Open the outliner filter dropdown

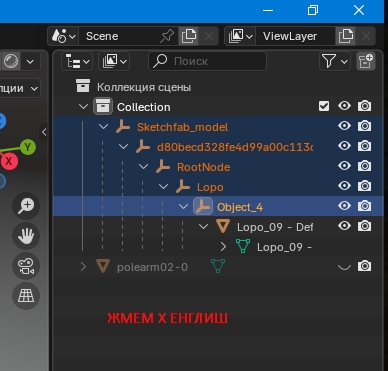point(335,61)
